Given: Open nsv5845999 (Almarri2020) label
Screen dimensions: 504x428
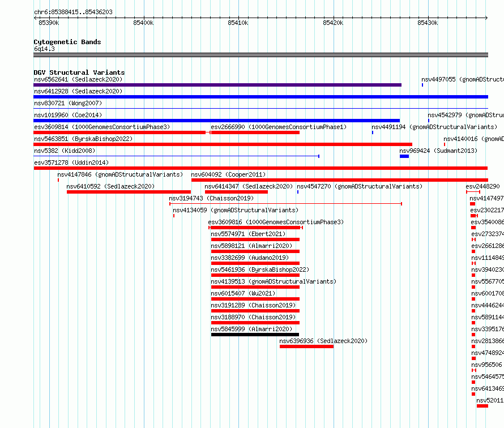Looking at the screenshot, I should [251, 329].
